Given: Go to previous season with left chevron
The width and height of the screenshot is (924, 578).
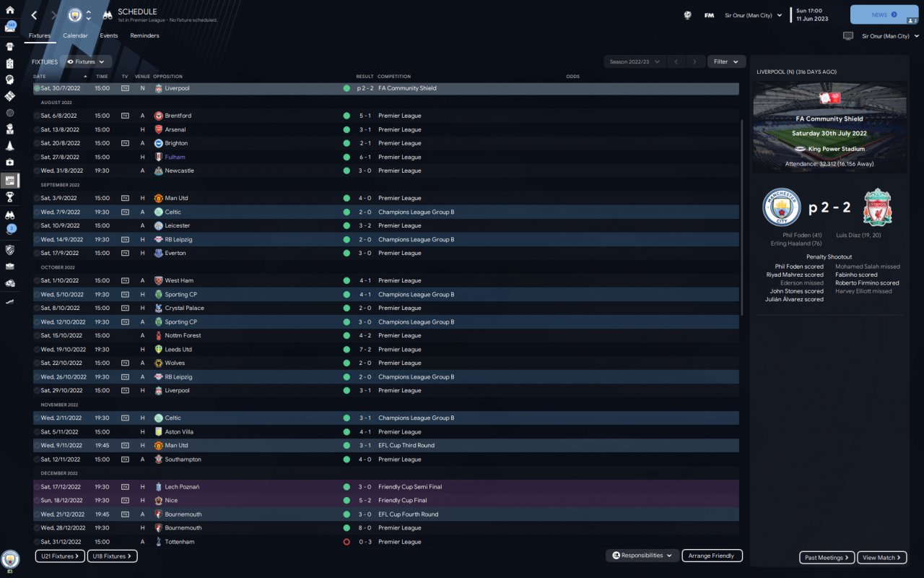Looking at the screenshot, I should (676, 62).
